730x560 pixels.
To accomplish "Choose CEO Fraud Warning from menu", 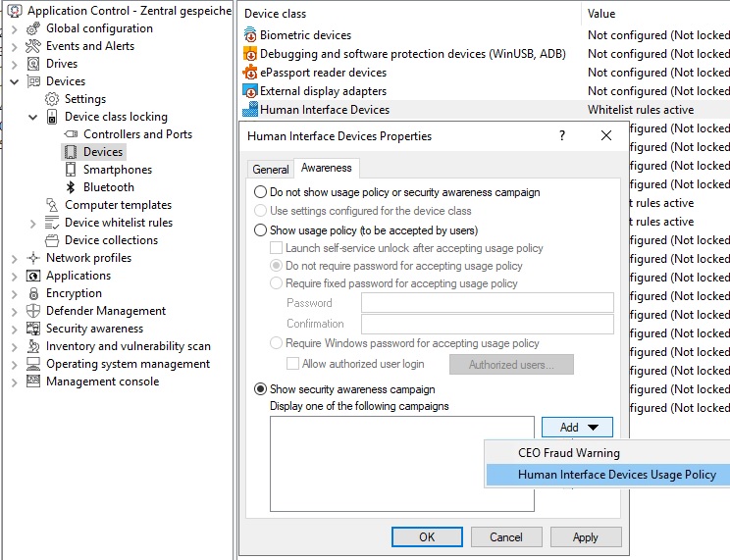I will pyautogui.click(x=569, y=453).
